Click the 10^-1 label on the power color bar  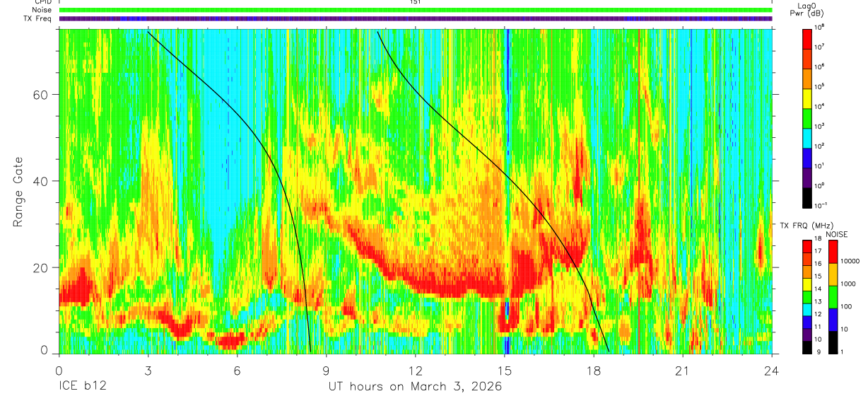[822, 205]
